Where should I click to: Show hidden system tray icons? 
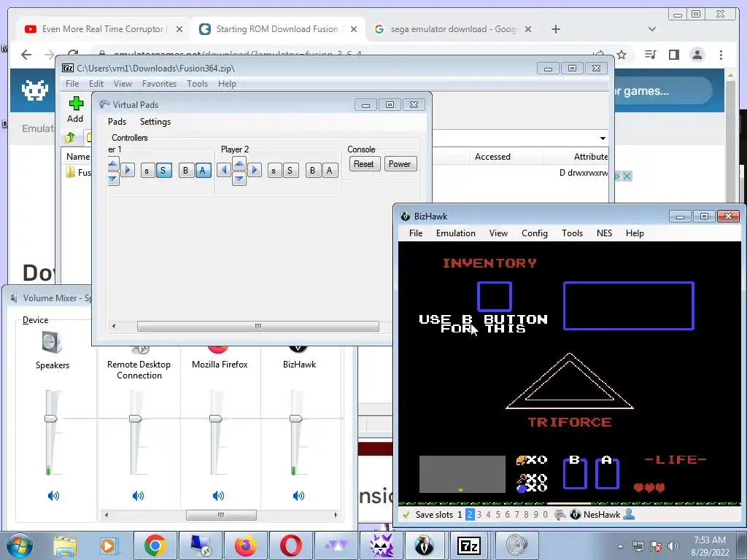point(620,546)
